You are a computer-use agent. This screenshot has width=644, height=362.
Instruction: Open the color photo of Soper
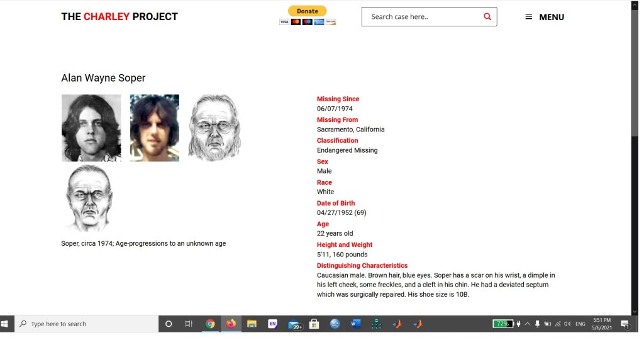click(x=155, y=128)
